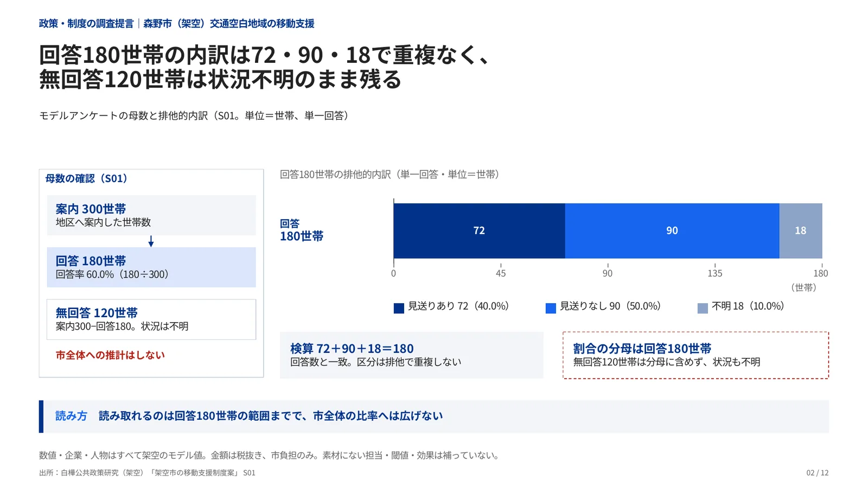Image resolution: width=868 pixels, height=488 pixels.
Task: Click the 読み方 label in the bottom banner
Action: 71,416
